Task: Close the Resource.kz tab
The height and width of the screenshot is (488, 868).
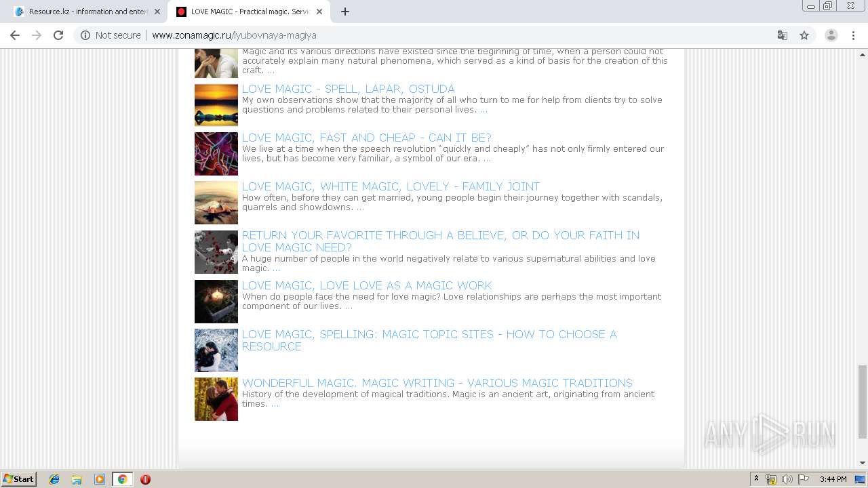Action: click(157, 12)
